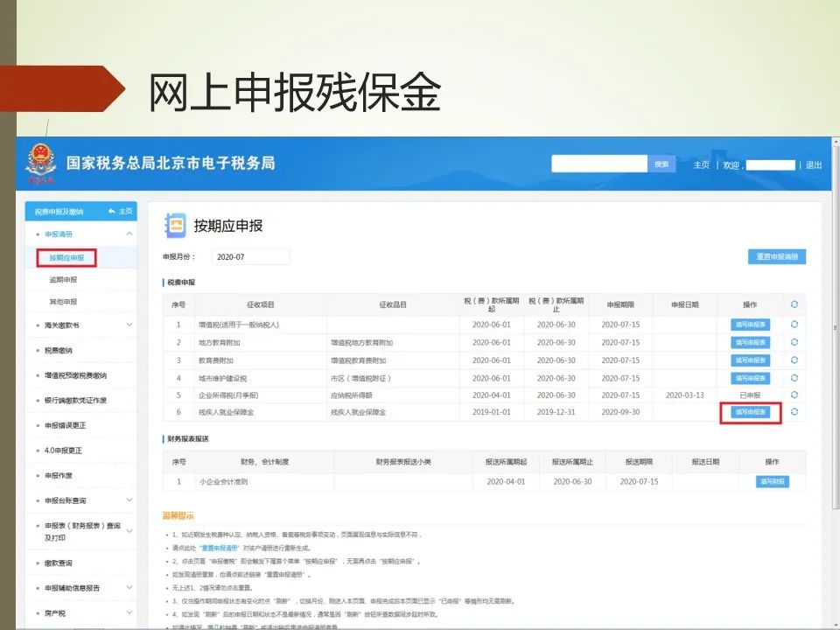Screen dimensions: 840x630
Task: Click the 2019-12-31 period end cell
Action: (x=556, y=412)
